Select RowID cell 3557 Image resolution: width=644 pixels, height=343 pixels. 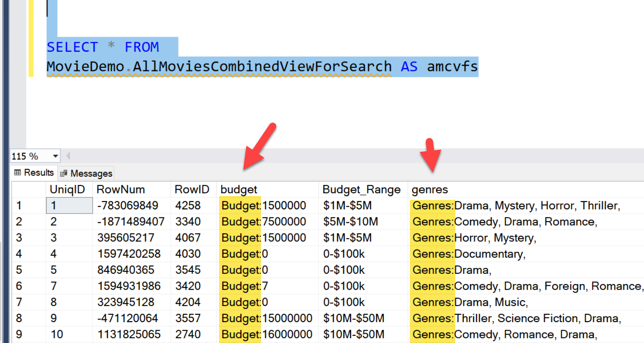[193, 318]
